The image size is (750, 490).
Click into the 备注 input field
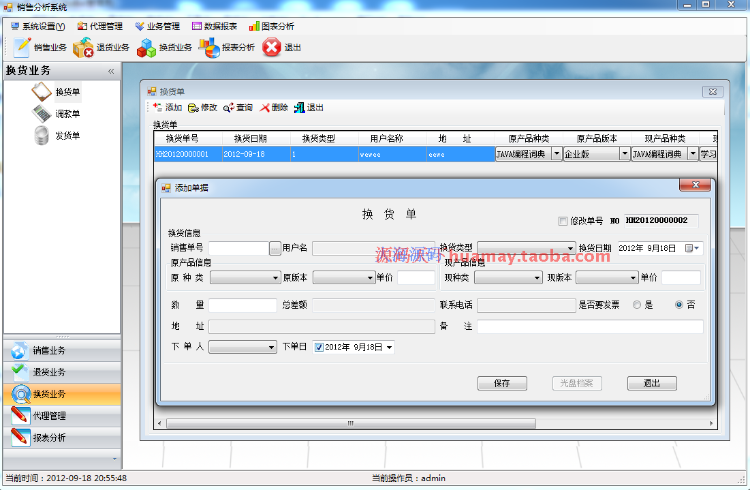pyautogui.click(x=590, y=327)
